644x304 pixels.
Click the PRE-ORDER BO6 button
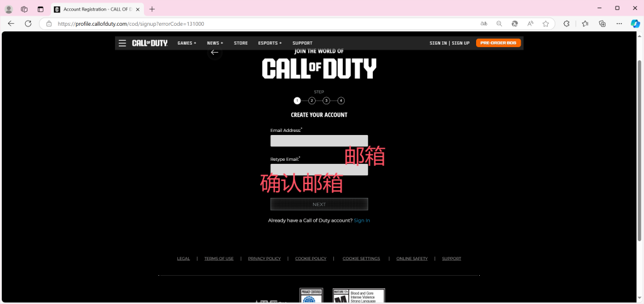point(498,43)
